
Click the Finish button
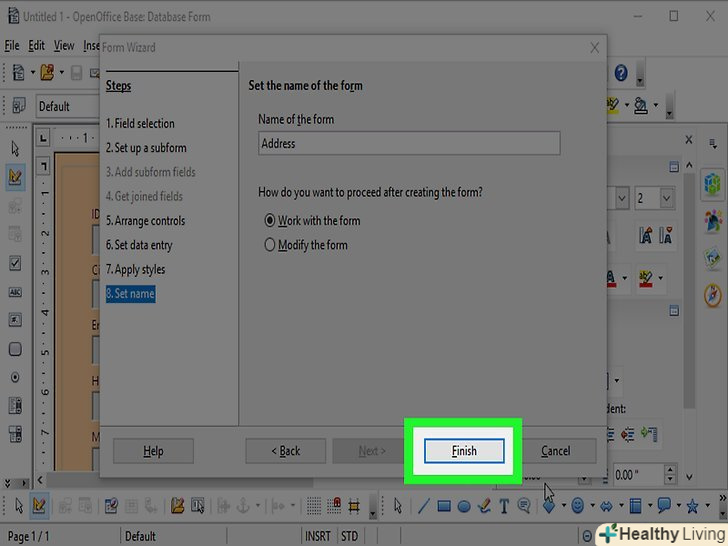tap(464, 451)
